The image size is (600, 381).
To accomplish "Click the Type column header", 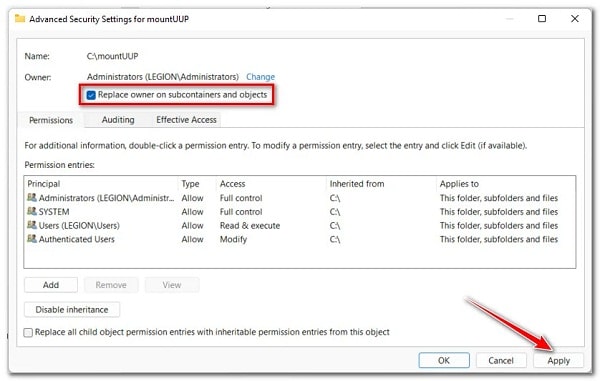I will [197, 184].
